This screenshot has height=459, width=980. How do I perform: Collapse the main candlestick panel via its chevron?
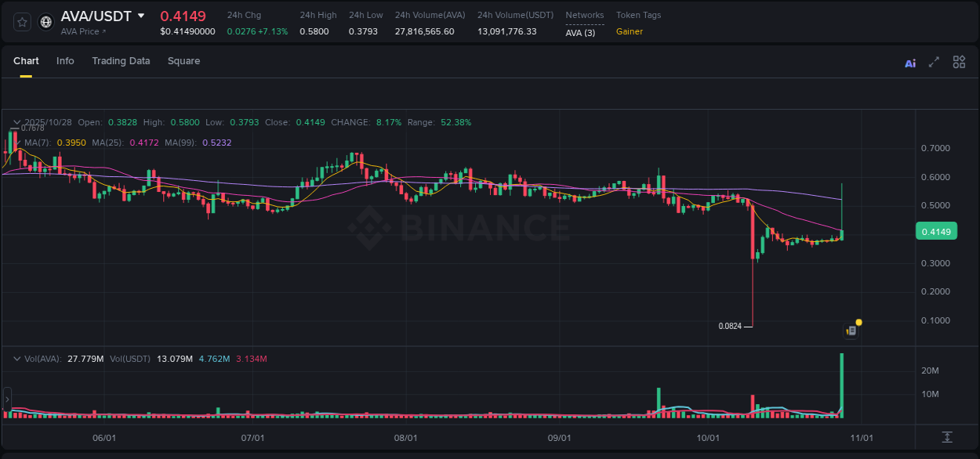pyautogui.click(x=16, y=122)
